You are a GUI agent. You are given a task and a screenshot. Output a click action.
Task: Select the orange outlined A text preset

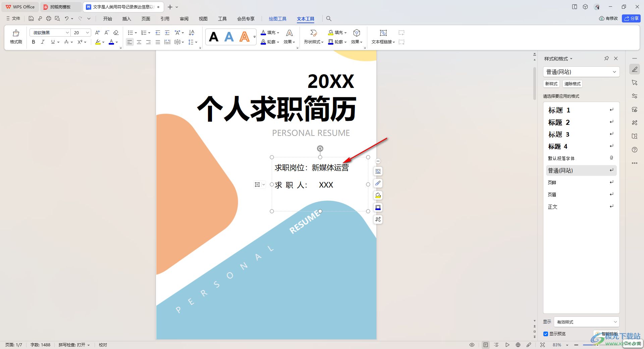(245, 37)
